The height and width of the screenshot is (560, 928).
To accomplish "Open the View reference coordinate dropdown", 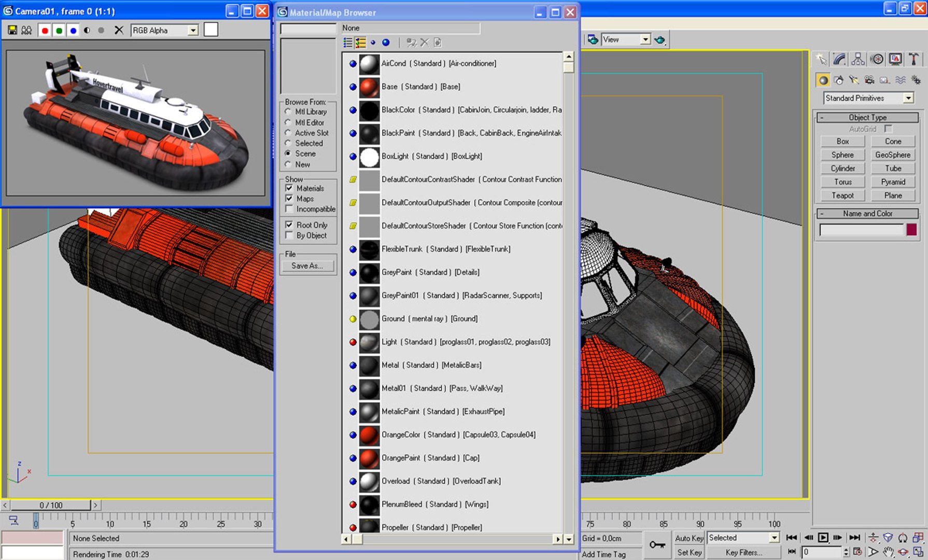I will (645, 39).
